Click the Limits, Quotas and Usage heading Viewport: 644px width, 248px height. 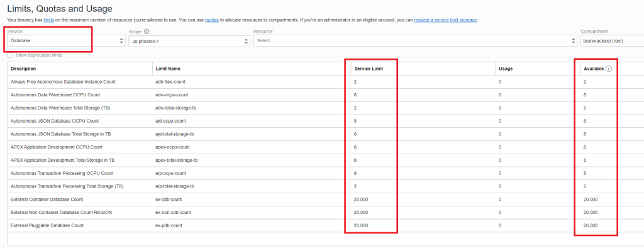point(60,8)
